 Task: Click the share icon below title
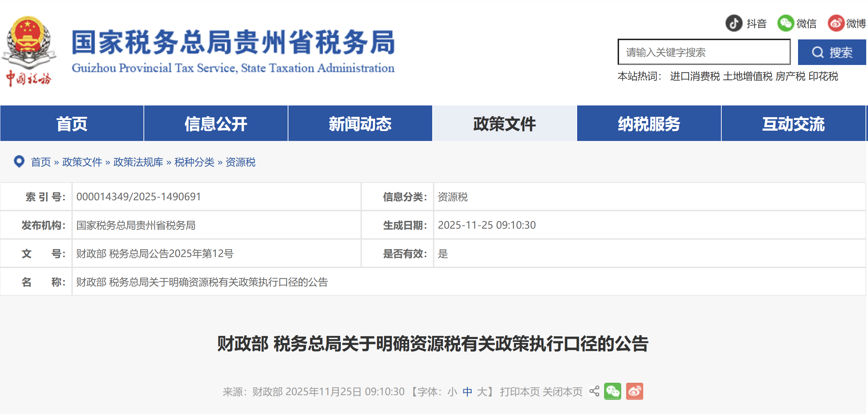tap(594, 391)
